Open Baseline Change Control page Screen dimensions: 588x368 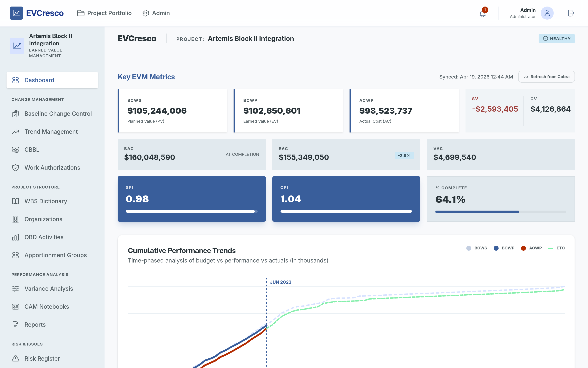[52, 114]
